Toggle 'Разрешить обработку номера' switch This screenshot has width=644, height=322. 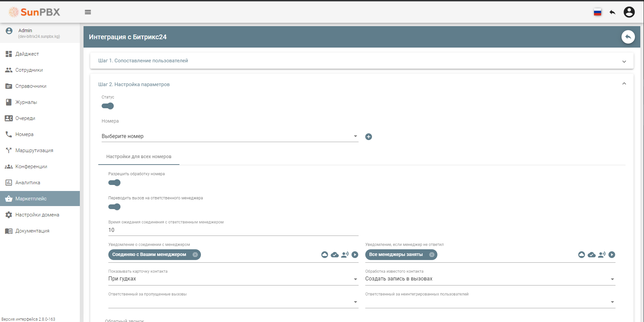(114, 183)
